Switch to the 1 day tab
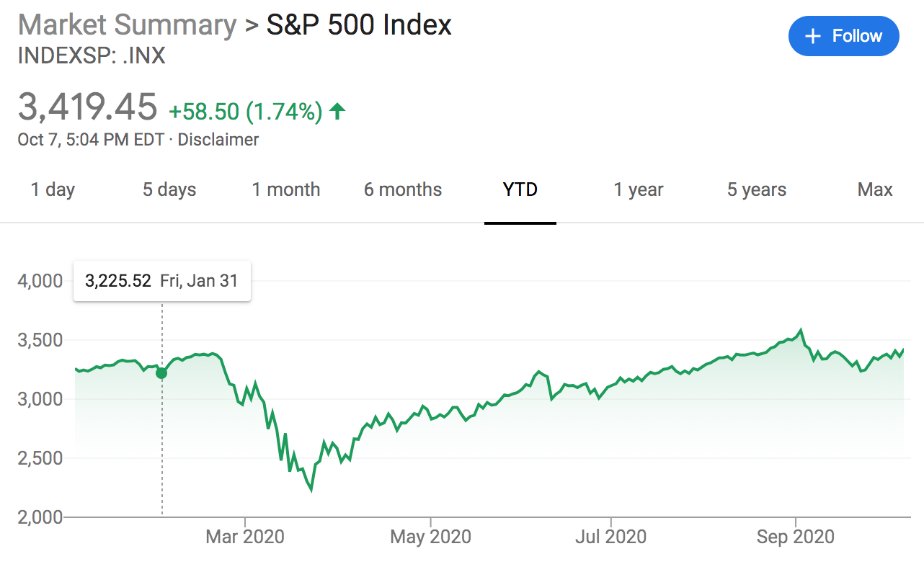 click(53, 190)
